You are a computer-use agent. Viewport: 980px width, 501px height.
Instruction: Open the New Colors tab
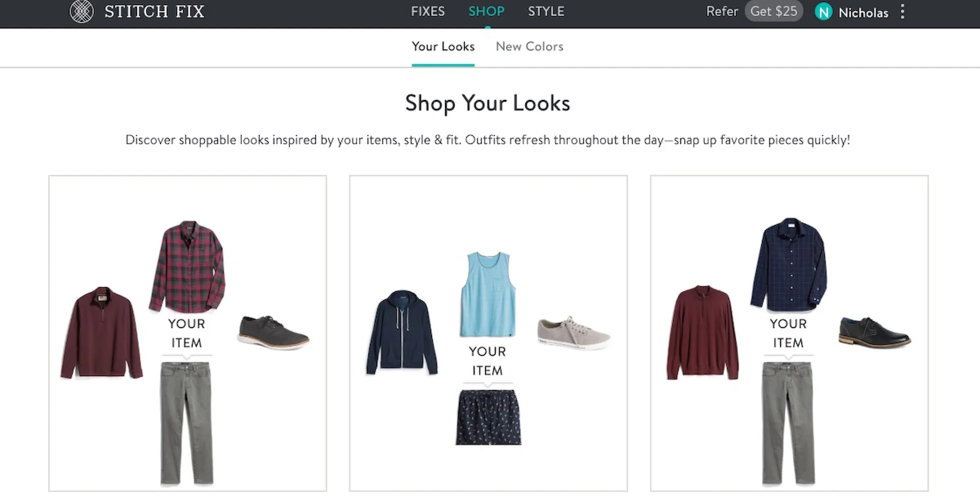coord(529,47)
